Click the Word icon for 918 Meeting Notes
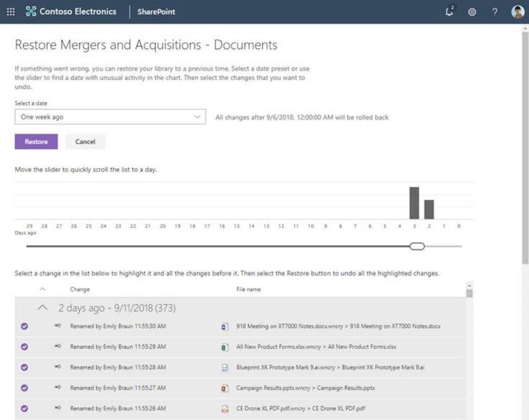529x420 pixels. 225,327
